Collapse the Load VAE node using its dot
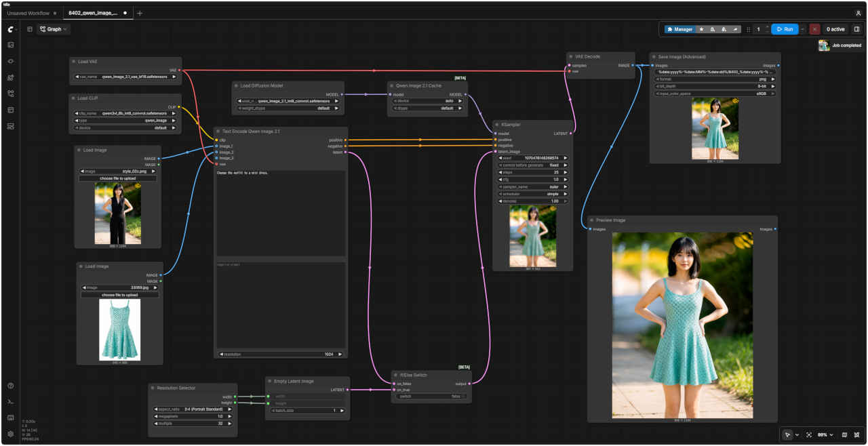 (x=74, y=62)
